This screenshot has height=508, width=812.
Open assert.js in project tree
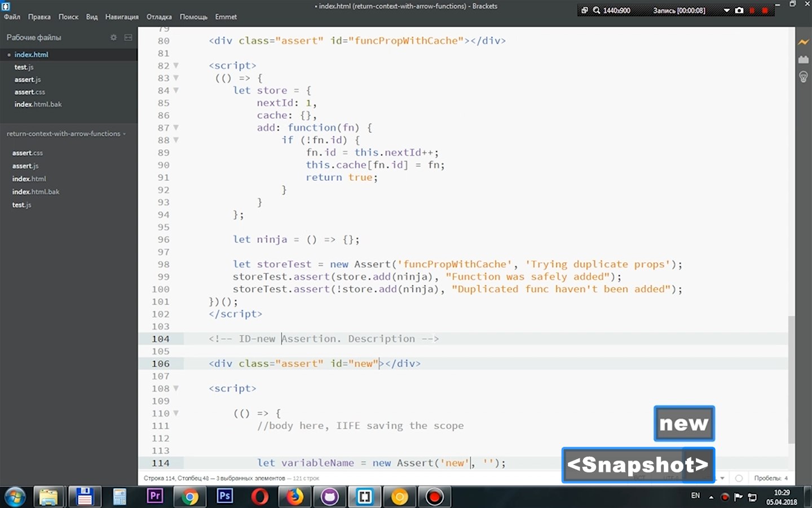pos(25,166)
